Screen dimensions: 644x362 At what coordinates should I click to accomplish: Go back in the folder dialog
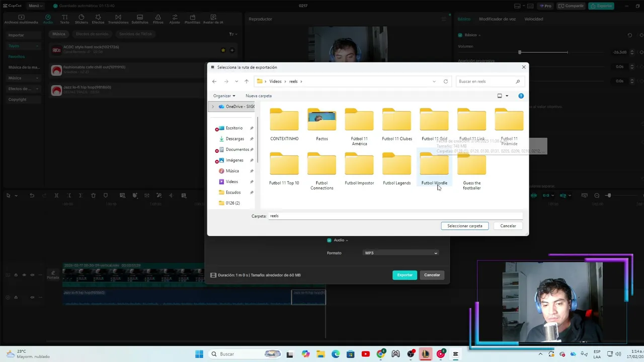click(x=214, y=81)
